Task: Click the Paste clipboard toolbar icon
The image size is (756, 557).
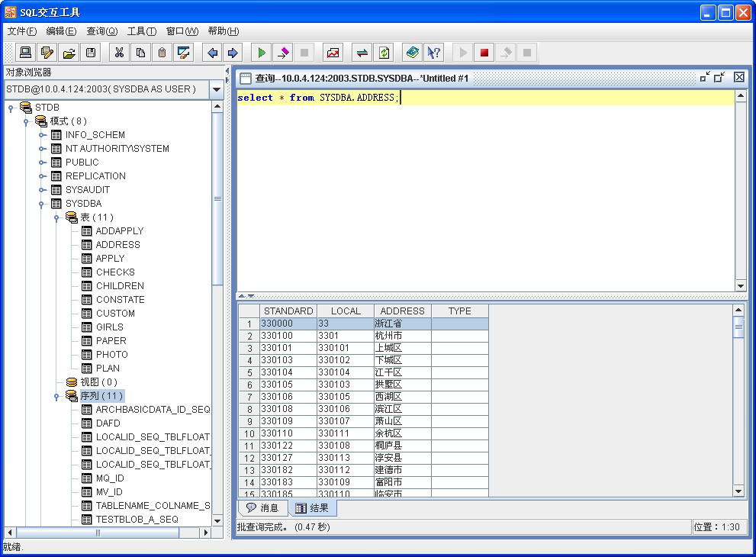Action: 162,53
